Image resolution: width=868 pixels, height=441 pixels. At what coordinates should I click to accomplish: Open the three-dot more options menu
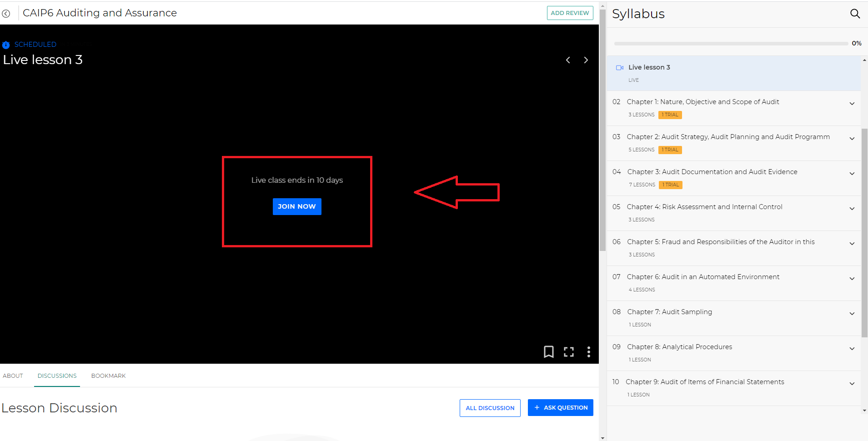point(589,352)
